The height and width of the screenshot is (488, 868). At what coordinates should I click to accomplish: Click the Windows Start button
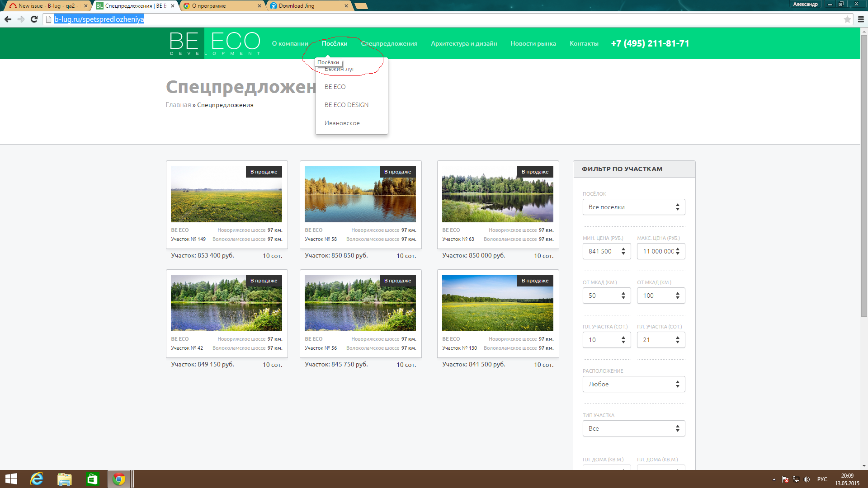coord(11,479)
